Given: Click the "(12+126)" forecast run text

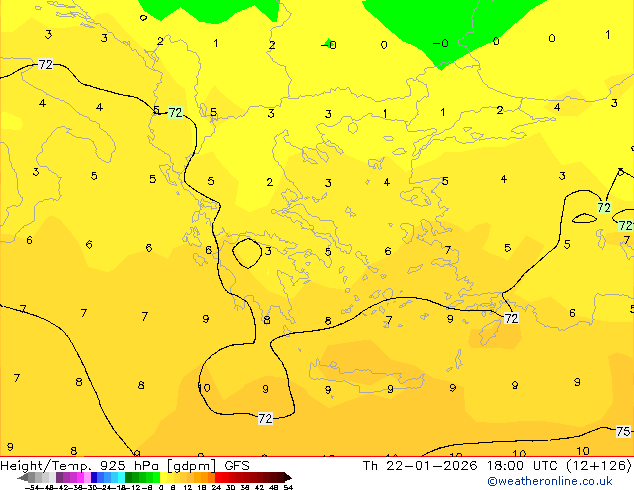Looking at the screenshot, I should coord(599,466).
